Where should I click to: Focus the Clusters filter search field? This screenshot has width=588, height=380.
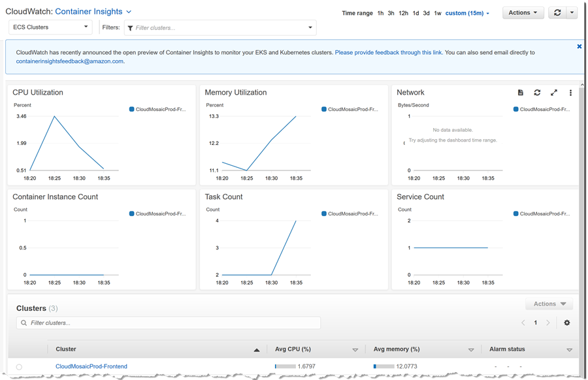coord(169,323)
